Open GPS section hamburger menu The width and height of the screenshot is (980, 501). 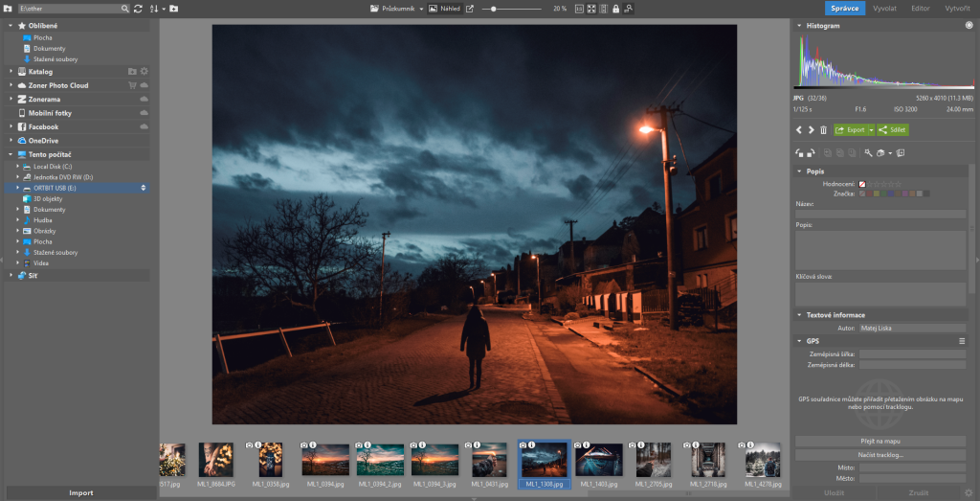pyautogui.click(x=963, y=341)
